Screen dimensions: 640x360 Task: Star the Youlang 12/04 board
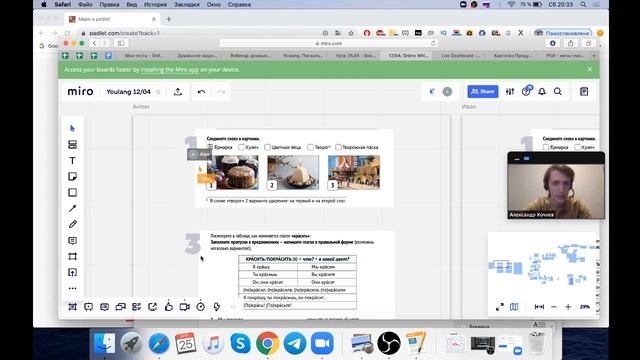click(158, 92)
